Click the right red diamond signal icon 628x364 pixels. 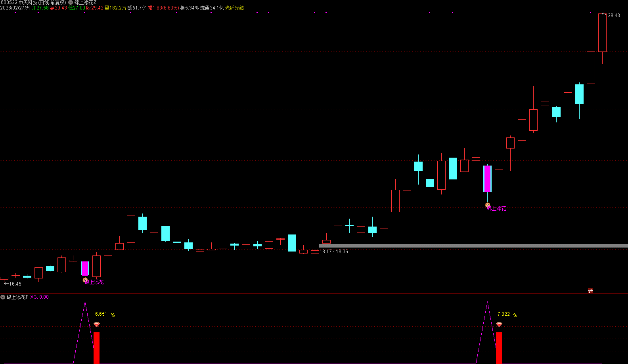[499, 325]
